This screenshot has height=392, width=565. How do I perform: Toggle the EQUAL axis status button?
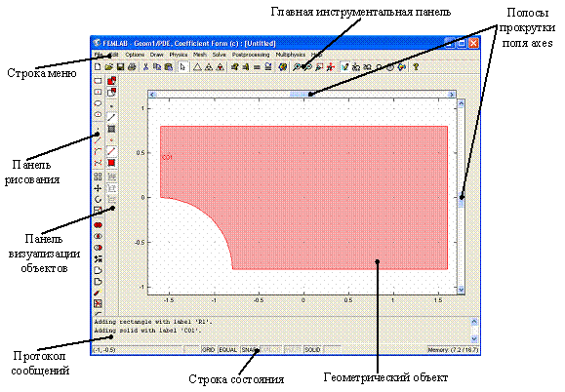[228, 349]
